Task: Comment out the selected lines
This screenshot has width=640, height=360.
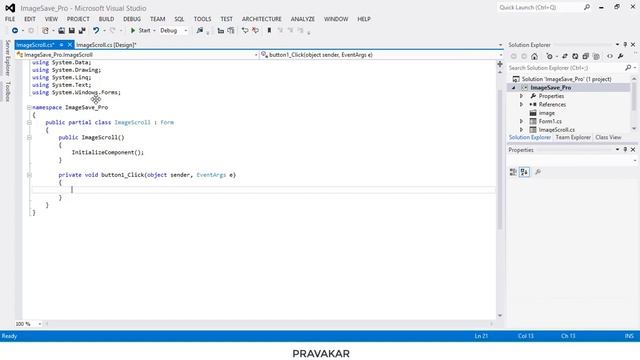Action: point(245,31)
